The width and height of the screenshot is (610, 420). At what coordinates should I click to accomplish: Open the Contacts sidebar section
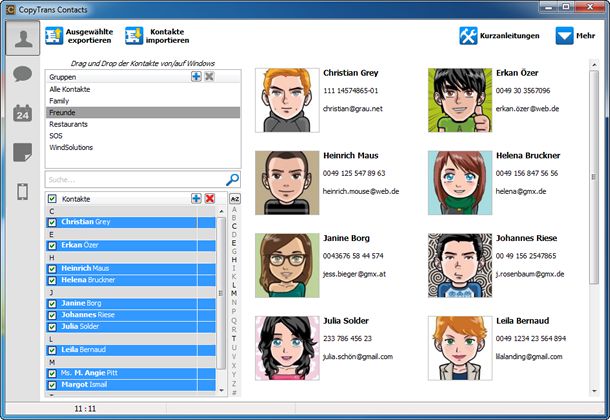point(23,38)
